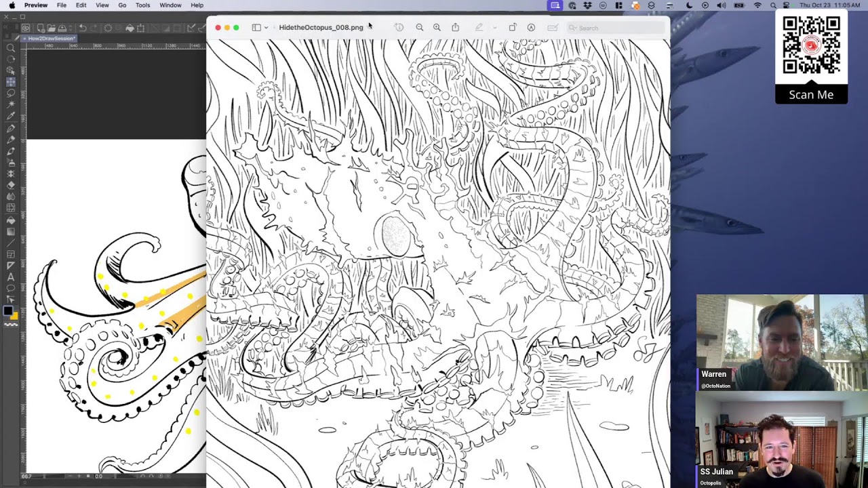This screenshot has width=868, height=488.
Task: Open the Now Playing menu bar icon
Action: pos(705,5)
